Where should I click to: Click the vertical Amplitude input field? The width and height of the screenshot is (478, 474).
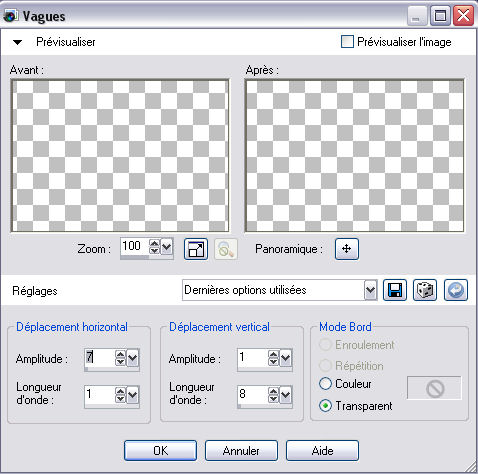click(x=252, y=358)
